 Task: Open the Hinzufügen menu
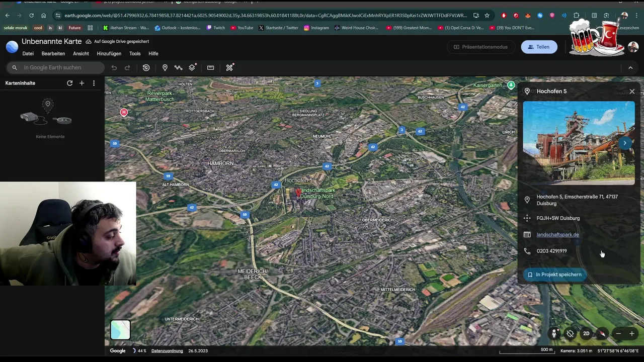pyautogui.click(x=109, y=53)
